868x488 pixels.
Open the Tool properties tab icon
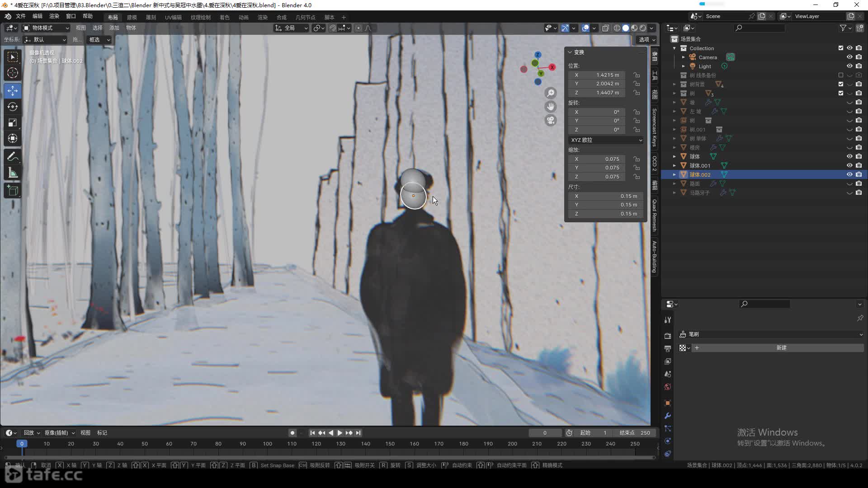668,320
